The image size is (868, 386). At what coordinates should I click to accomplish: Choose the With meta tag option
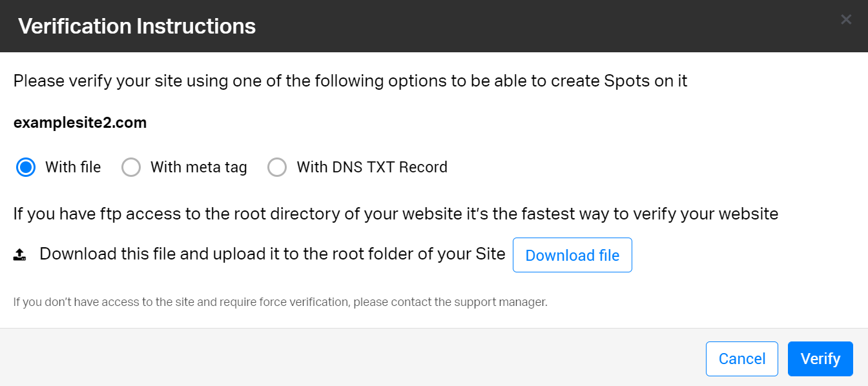tap(131, 168)
